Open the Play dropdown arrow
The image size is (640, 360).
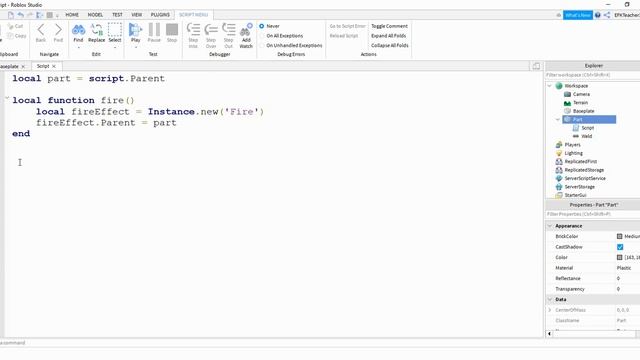(136, 47)
